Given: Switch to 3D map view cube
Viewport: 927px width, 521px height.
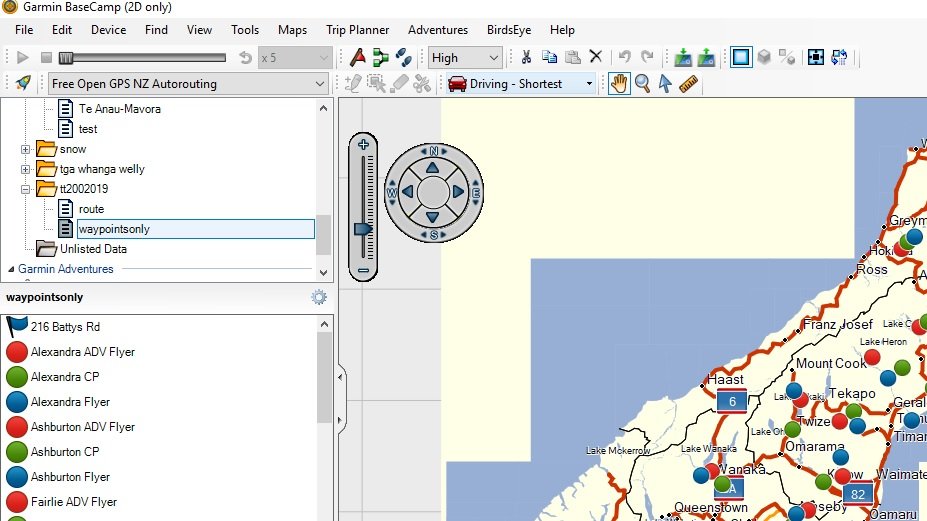Looking at the screenshot, I should click(764, 57).
